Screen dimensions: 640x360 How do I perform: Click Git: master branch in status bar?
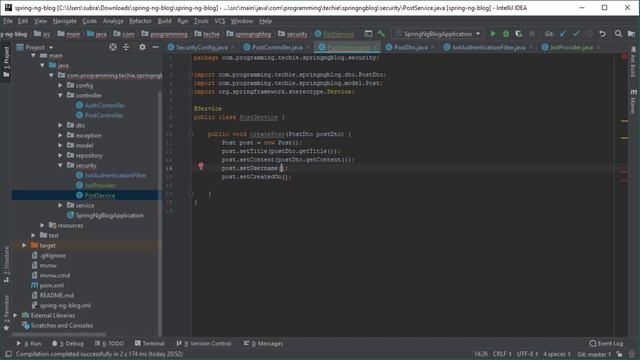click(594, 354)
